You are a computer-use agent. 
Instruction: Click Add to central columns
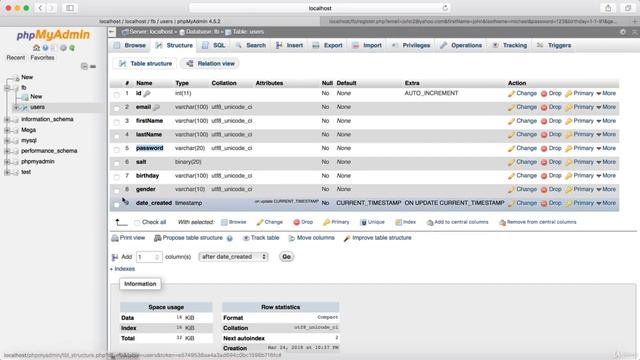[458, 222]
